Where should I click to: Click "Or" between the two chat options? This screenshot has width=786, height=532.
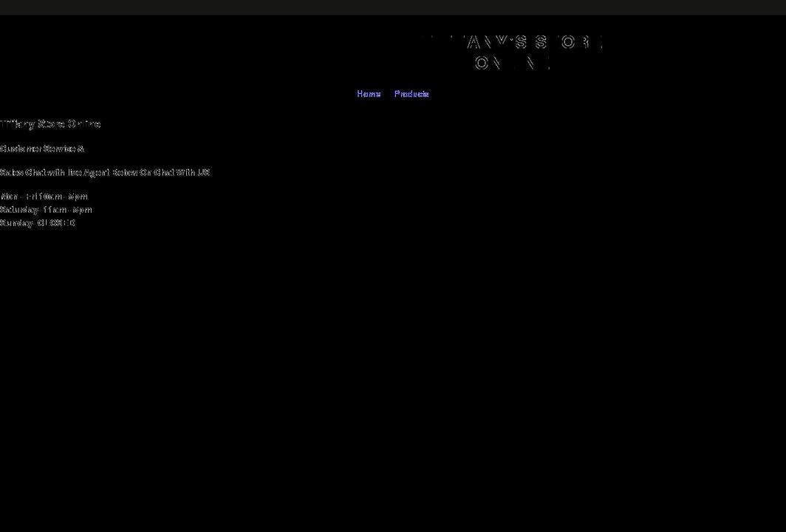coord(144,172)
